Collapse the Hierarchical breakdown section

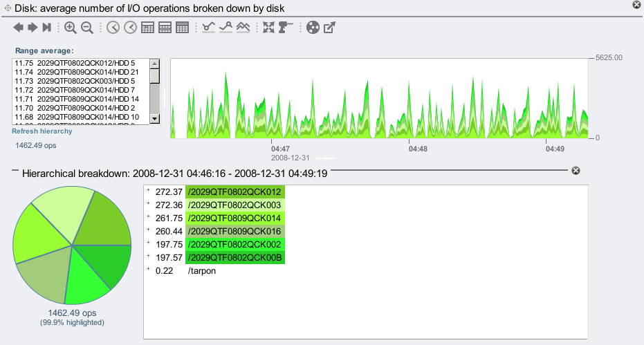pos(15,171)
